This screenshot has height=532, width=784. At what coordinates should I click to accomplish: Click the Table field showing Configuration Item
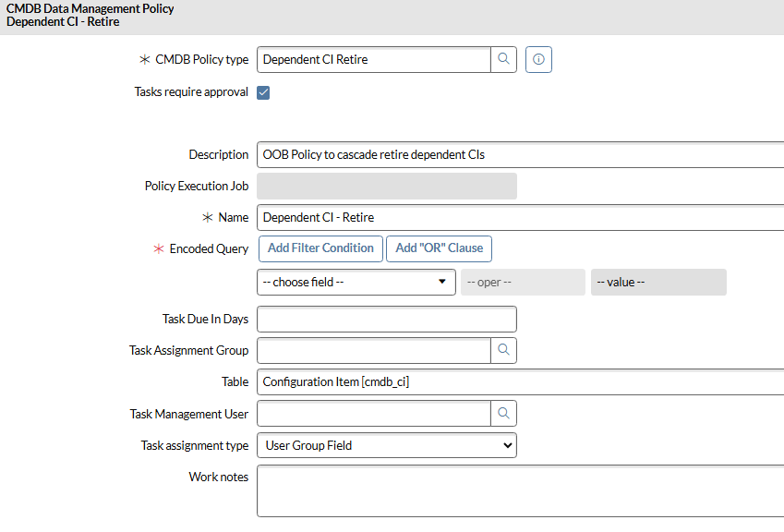[521, 382]
